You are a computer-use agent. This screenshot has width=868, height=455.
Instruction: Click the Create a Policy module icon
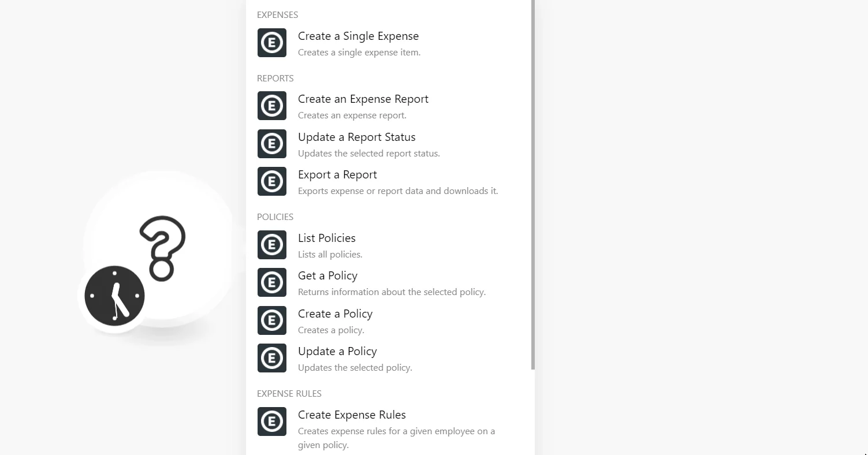coord(272,320)
